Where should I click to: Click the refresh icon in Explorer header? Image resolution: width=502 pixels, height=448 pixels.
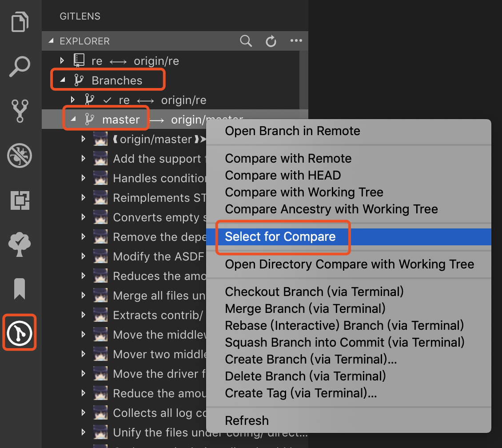pos(271,41)
